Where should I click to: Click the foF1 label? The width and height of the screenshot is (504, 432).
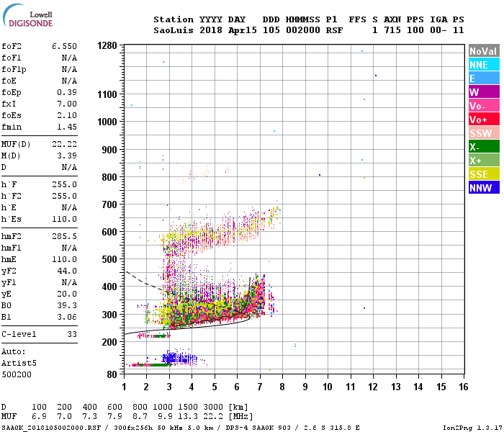click(12, 58)
